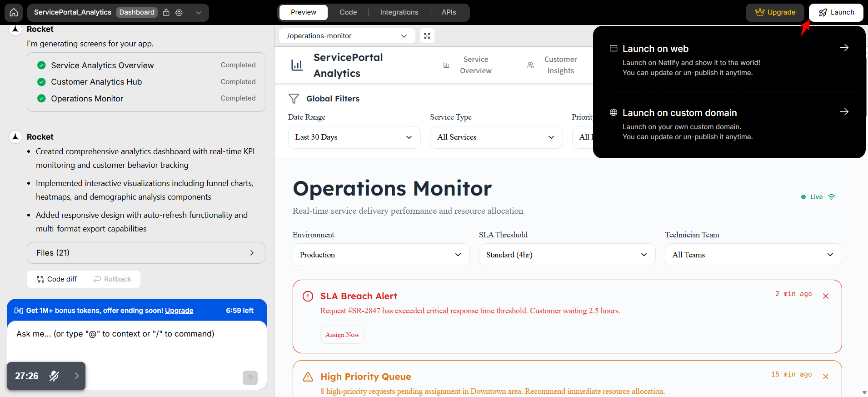The image size is (868, 397).
Task: Click the Launch button
Action: coord(836,12)
